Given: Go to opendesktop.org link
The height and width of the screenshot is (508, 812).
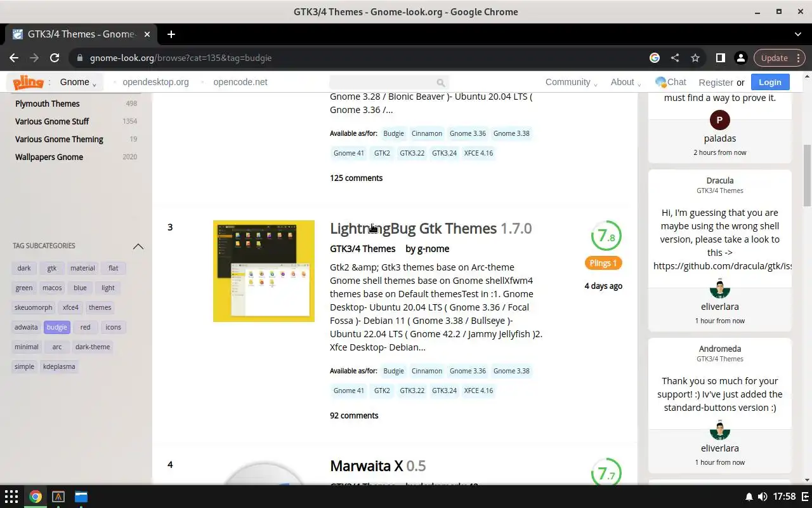Looking at the screenshot, I should pos(155,82).
